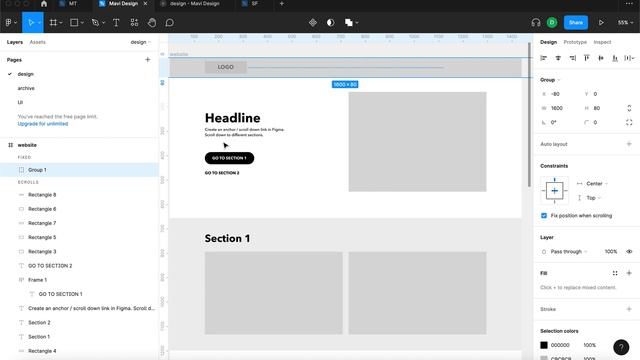
Task: Open the zoom level 55% dropdown
Action: pos(625,22)
